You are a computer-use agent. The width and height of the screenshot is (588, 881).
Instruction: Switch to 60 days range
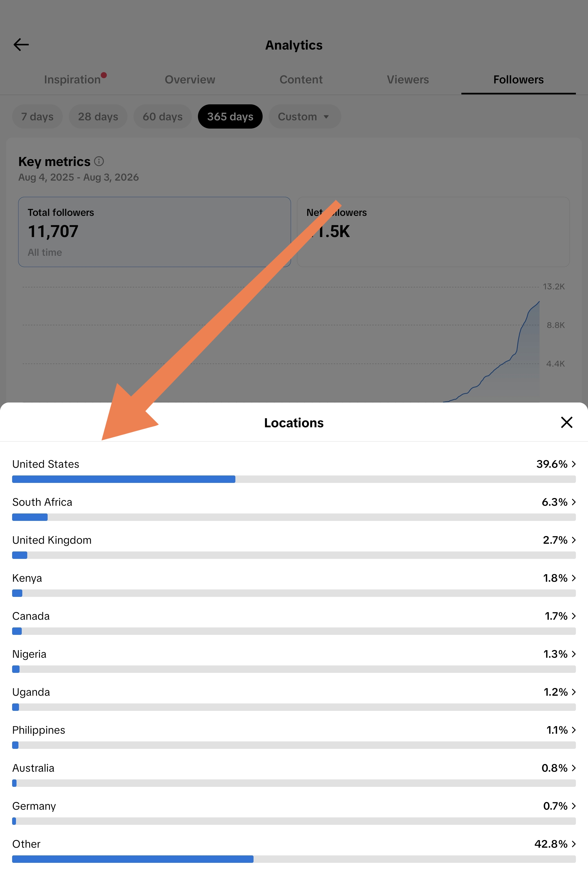tap(162, 117)
